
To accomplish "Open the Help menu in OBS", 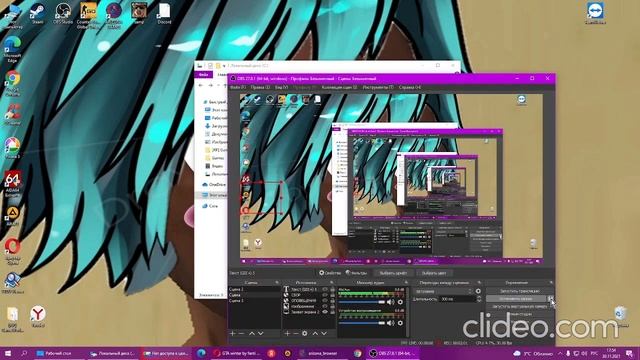I will (x=409, y=87).
